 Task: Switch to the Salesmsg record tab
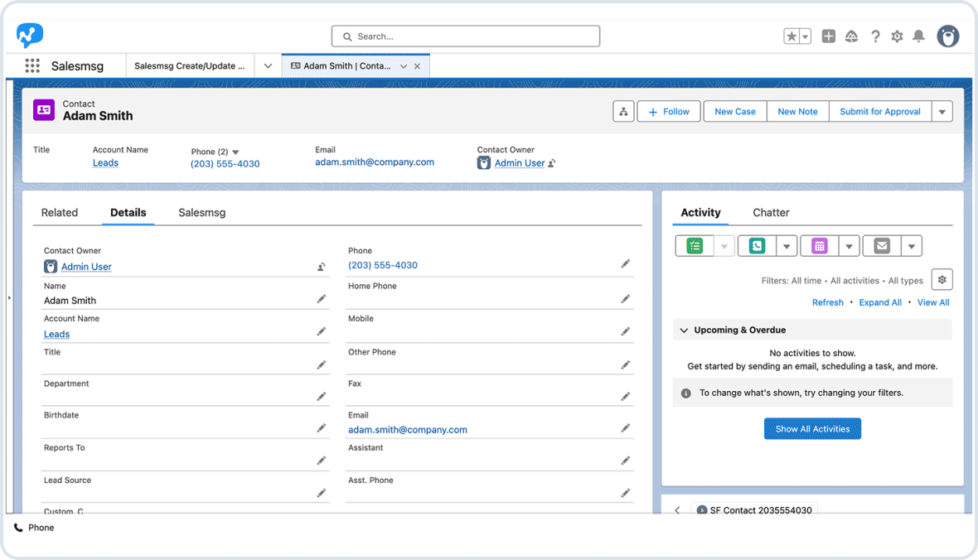coord(201,213)
